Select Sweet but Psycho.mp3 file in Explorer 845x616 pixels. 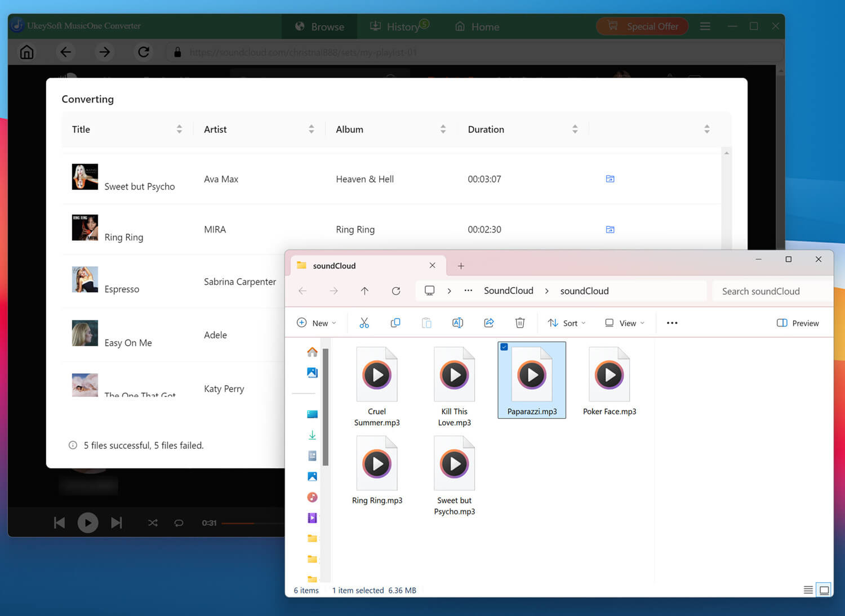click(x=455, y=476)
